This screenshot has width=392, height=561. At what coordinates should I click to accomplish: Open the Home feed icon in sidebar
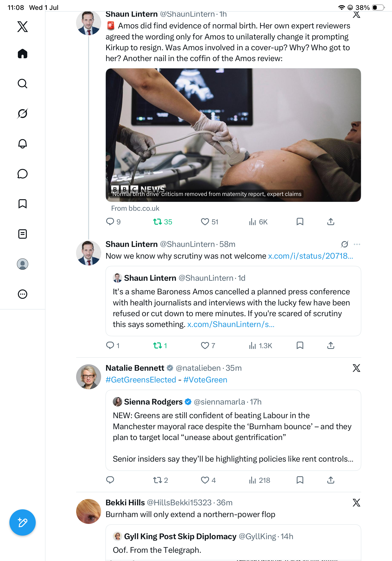click(23, 54)
